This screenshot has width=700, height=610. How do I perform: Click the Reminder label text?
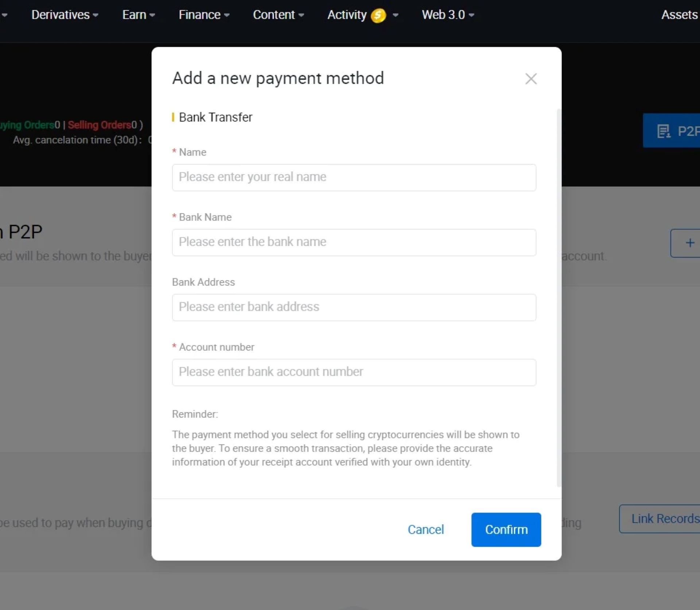[195, 414]
